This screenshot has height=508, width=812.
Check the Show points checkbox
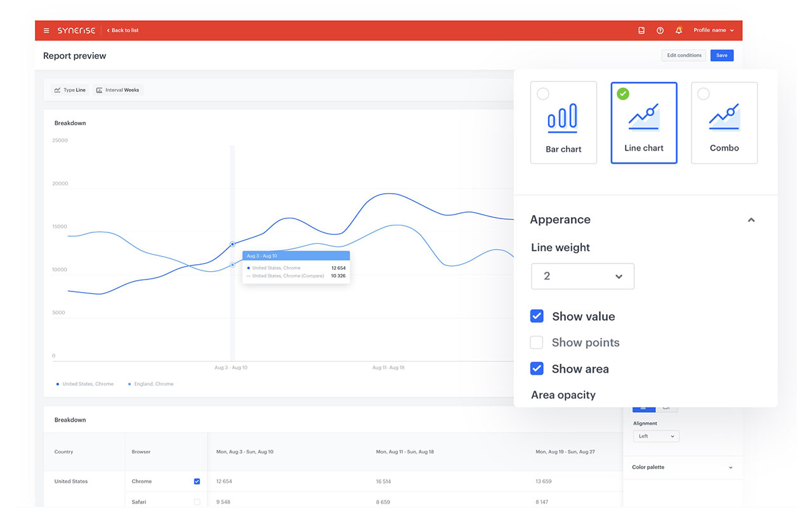coord(537,342)
